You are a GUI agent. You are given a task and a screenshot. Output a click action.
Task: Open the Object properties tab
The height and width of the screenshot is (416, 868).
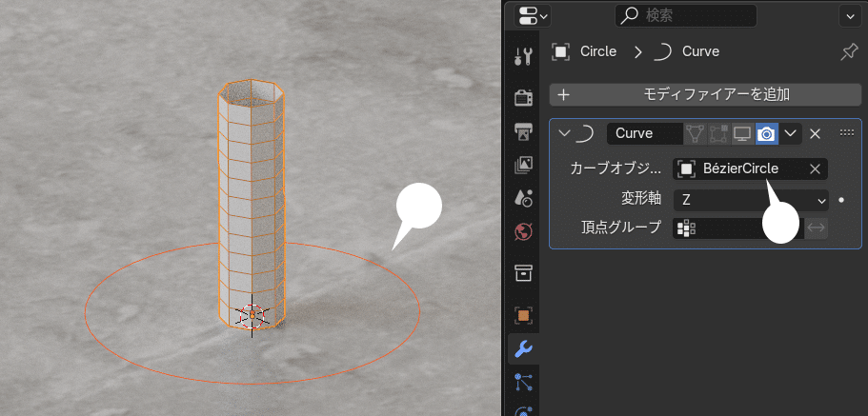tap(523, 316)
